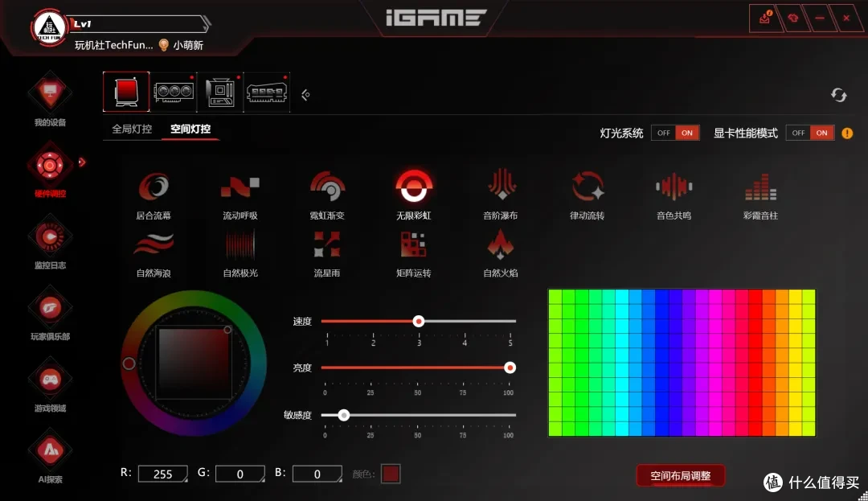Click the refresh sync icon
Viewport: 868px width, 501px height.
[x=838, y=95]
